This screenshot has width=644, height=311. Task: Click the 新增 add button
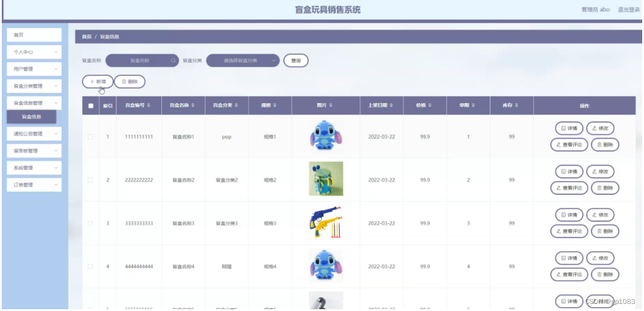(98, 82)
